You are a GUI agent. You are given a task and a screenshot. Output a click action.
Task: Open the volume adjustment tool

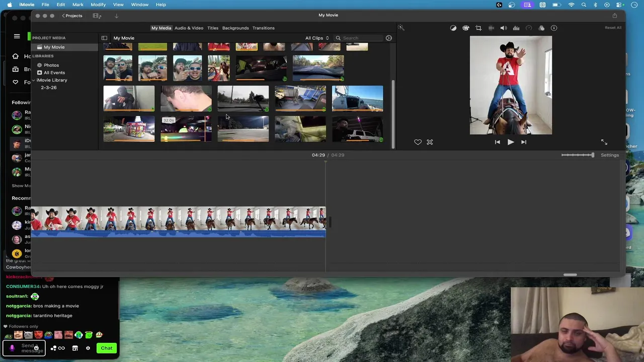pos(504,28)
